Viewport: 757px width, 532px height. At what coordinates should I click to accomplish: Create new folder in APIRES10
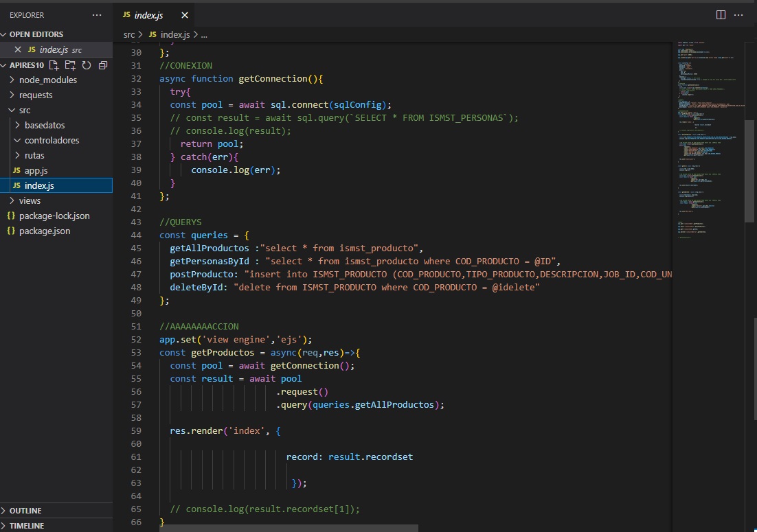click(70, 65)
